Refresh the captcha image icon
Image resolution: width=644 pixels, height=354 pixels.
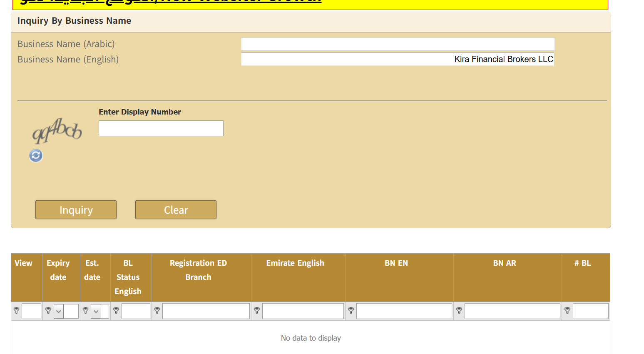(36, 156)
